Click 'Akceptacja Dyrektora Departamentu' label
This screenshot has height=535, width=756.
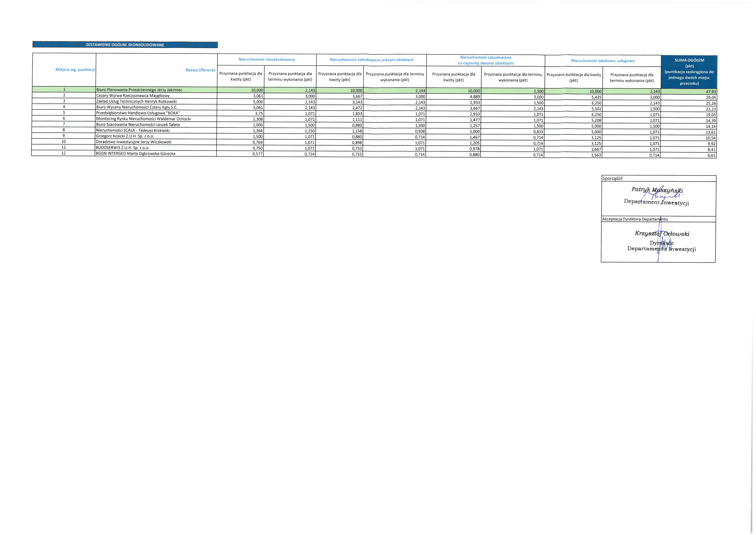point(635,219)
